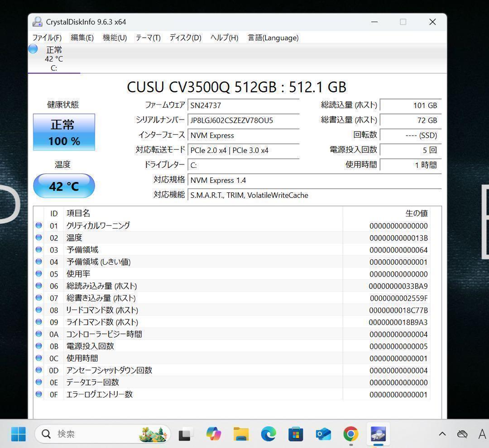Click raw value 0000000033BA9
Screen dimensions: 489x448
pyautogui.click(x=398, y=286)
